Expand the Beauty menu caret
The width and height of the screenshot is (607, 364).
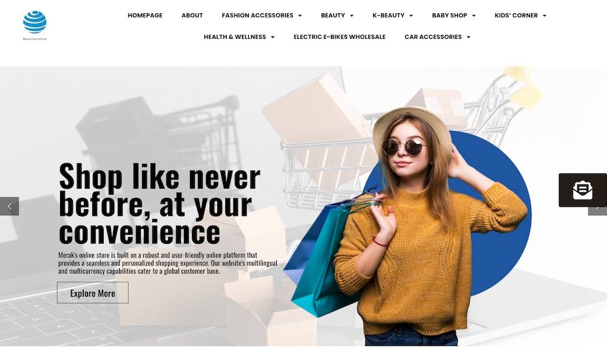pyautogui.click(x=351, y=16)
